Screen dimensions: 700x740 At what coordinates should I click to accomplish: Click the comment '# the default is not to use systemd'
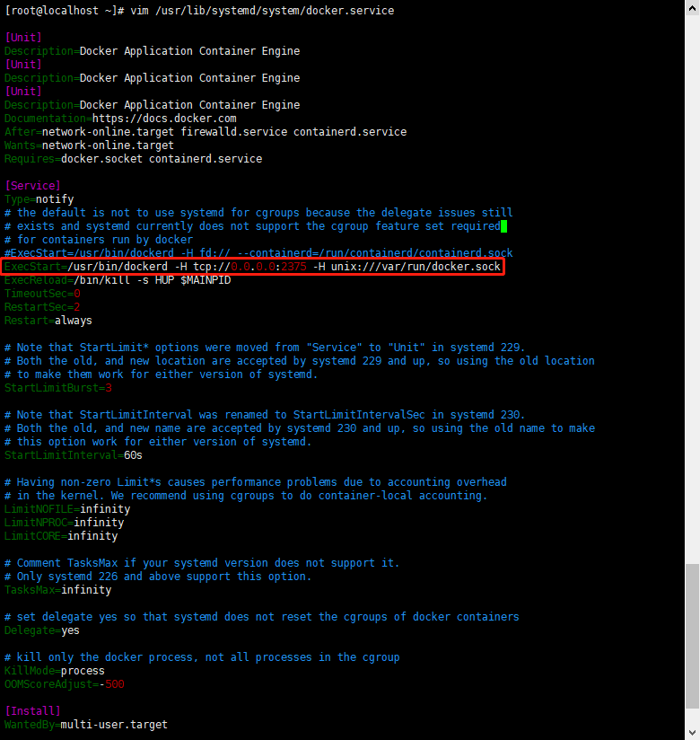pyautogui.click(x=258, y=213)
